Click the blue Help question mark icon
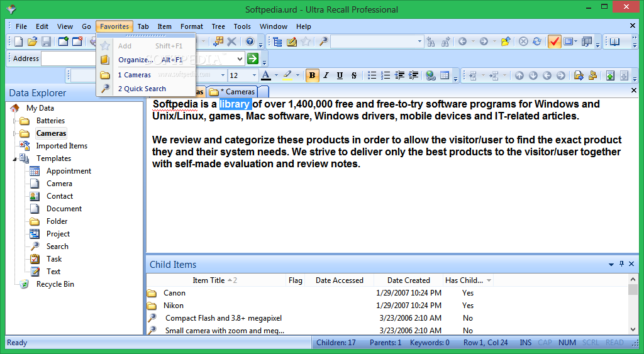 pos(250,41)
